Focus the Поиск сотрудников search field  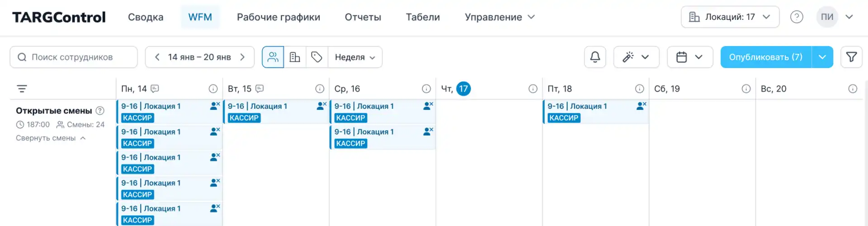(x=74, y=57)
